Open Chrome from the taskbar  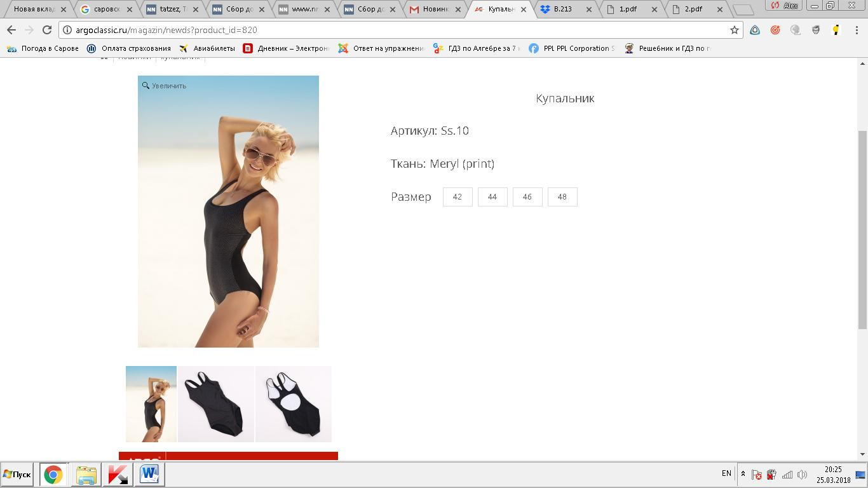[53, 475]
